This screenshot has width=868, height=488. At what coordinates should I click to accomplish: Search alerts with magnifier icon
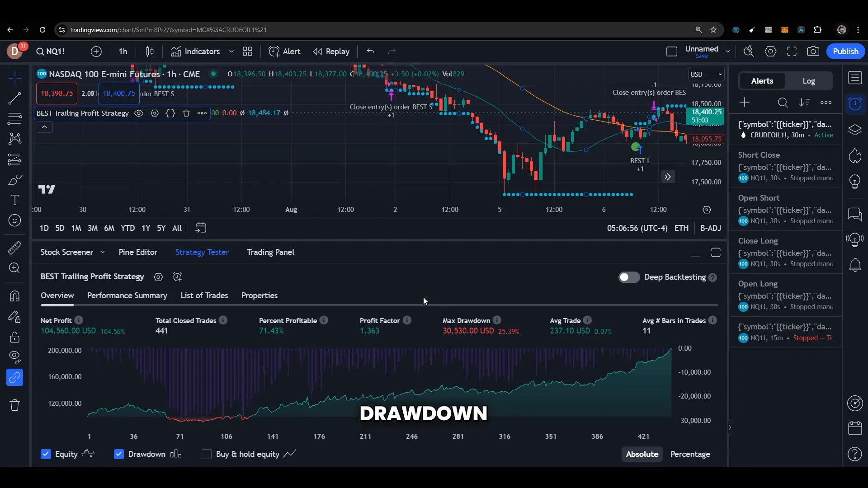tap(783, 103)
